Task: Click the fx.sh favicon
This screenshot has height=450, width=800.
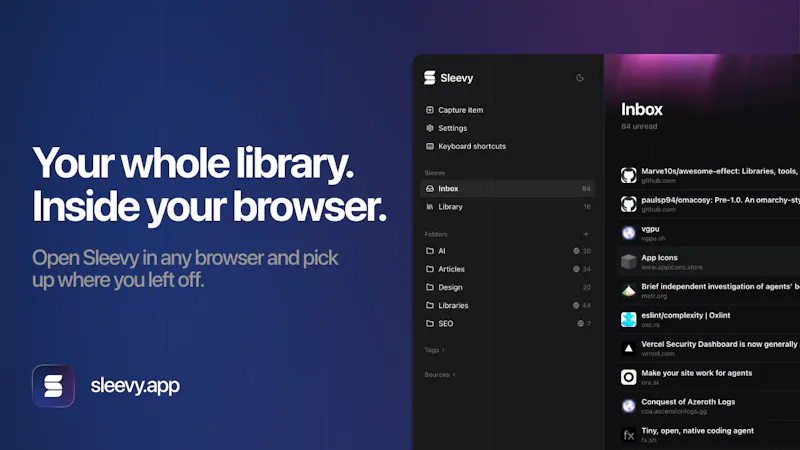Action: [629, 435]
